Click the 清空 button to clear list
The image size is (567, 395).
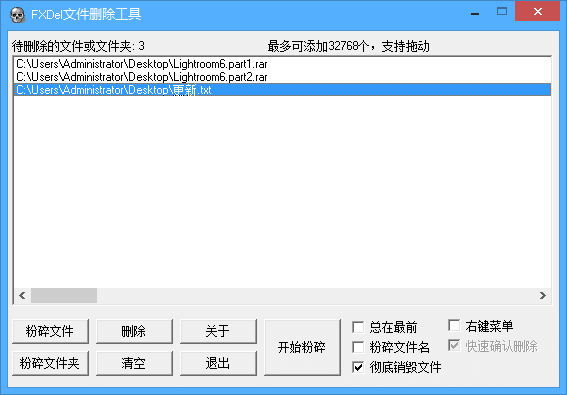pyautogui.click(x=134, y=363)
